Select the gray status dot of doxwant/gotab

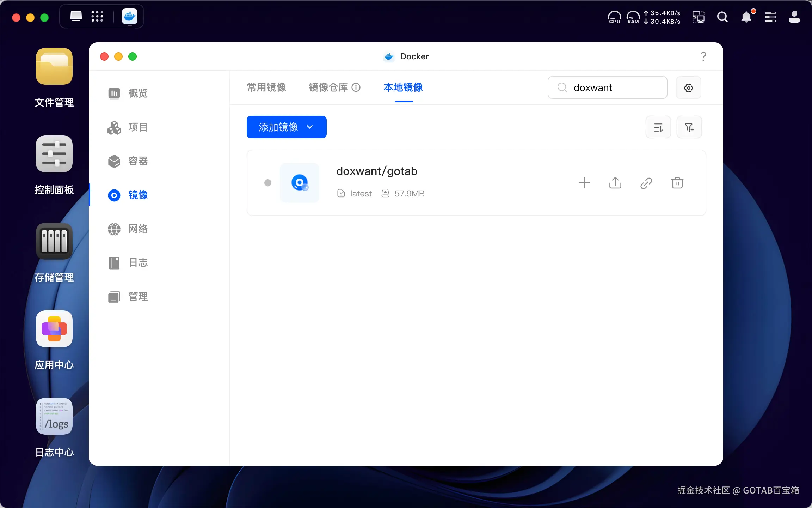coord(268,183)
